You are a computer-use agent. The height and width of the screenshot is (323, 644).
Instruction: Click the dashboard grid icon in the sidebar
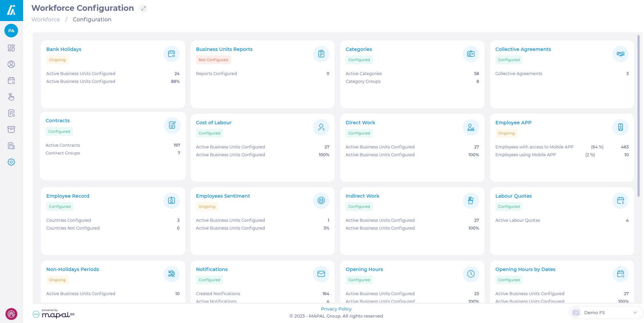coord(11,48)
